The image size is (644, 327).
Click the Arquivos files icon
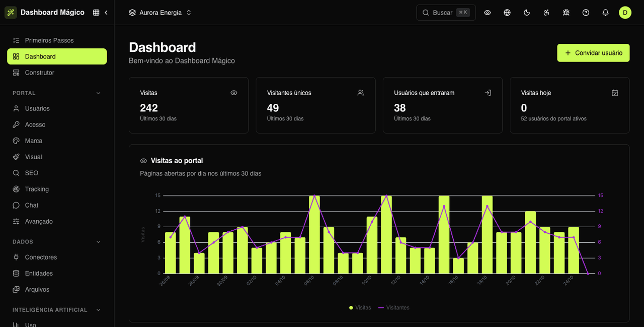click(x=16, y=289)
